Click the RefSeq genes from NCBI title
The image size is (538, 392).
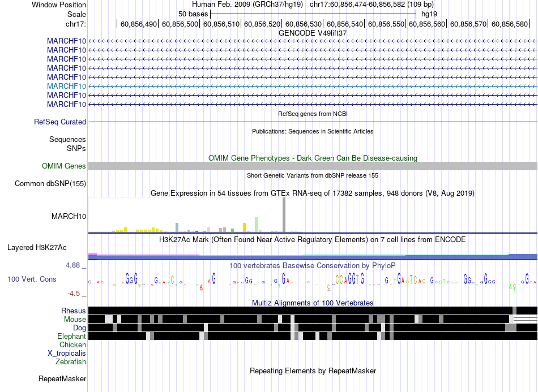(313, 114)
